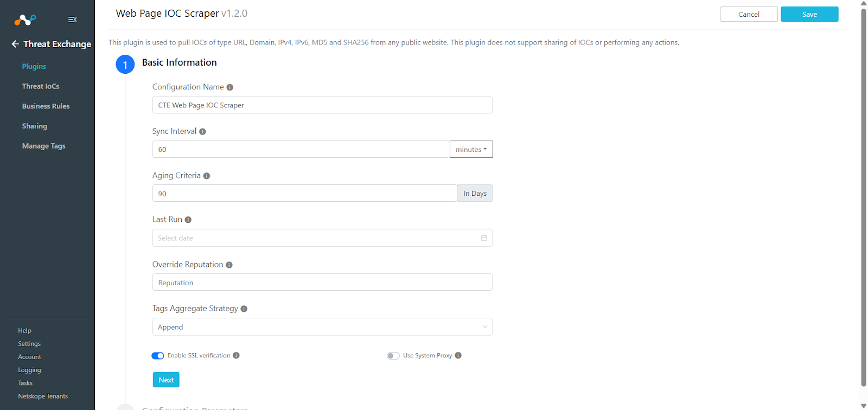Click the info icon beside Aging Criteria
Viewport: 868px width, 410px height.
(207, 176)
